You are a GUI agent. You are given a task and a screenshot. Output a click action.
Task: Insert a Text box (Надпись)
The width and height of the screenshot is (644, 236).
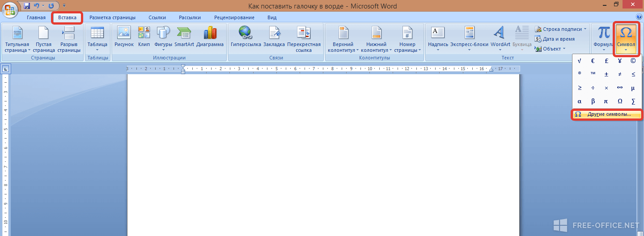click(x=438, y=39)
